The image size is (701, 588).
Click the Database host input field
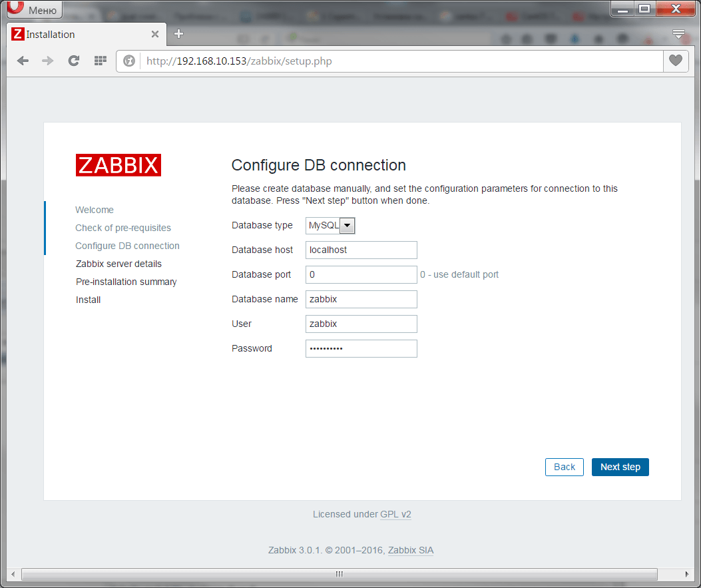(361, 250)
